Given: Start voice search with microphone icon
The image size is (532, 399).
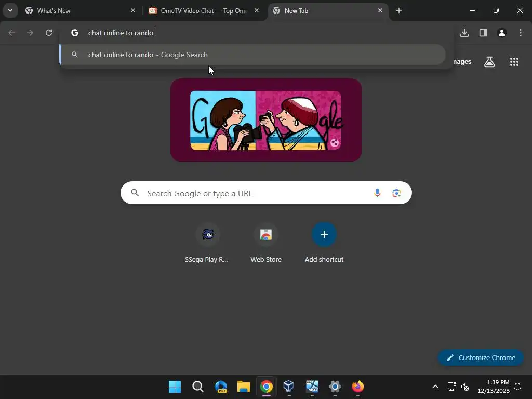Looking at the screenshot, I should pyautogui.click(x=377, y=193).
